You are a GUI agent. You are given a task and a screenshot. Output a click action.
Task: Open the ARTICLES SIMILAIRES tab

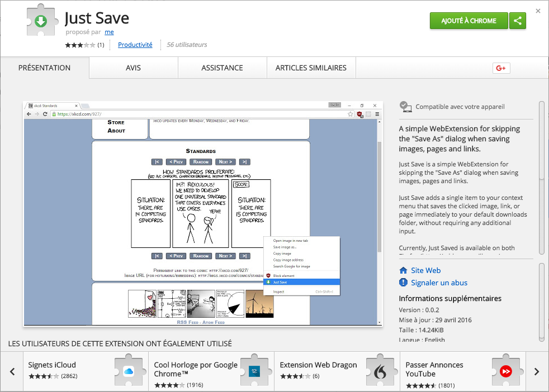(x=311, y=68)
